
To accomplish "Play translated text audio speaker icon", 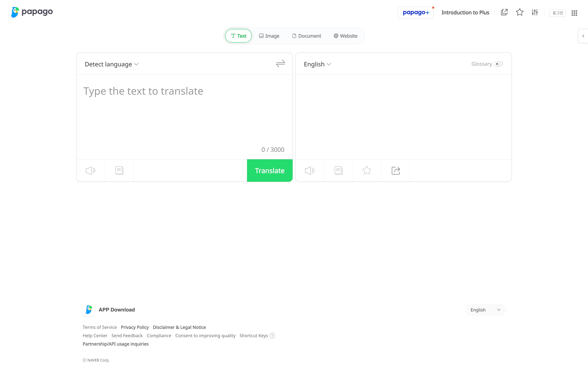I will click(309, 170).
